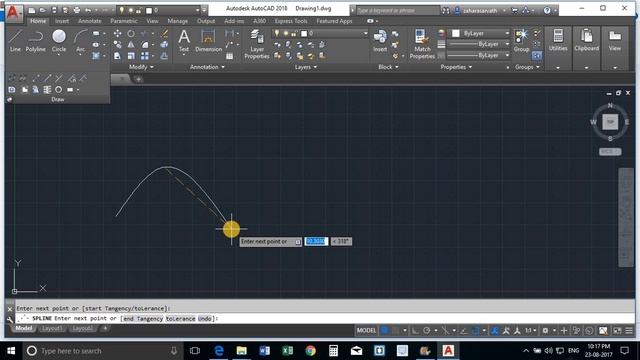Open Layer Properties manager

(x=257, y=44)
